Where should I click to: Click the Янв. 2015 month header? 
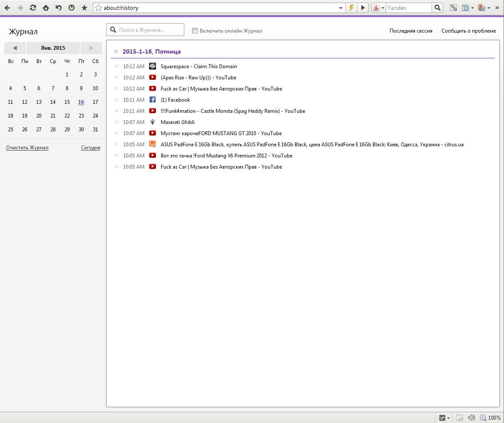tap(53, 48)
